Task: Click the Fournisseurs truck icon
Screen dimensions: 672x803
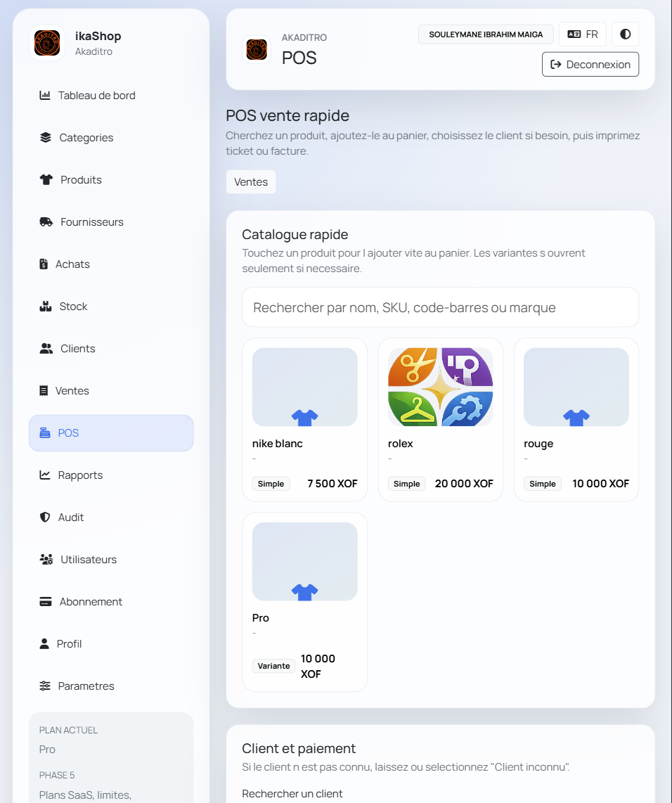Action: pos(46,222)
